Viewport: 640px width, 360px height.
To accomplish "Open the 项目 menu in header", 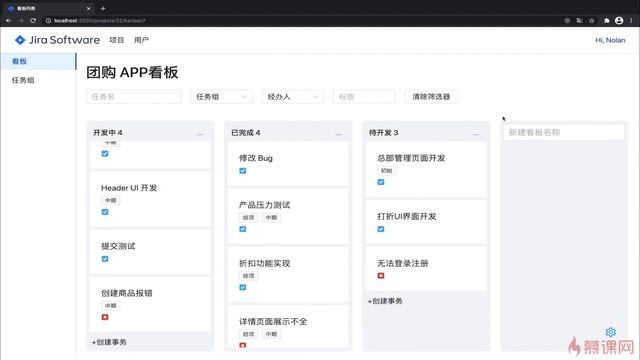I will 117,40.
